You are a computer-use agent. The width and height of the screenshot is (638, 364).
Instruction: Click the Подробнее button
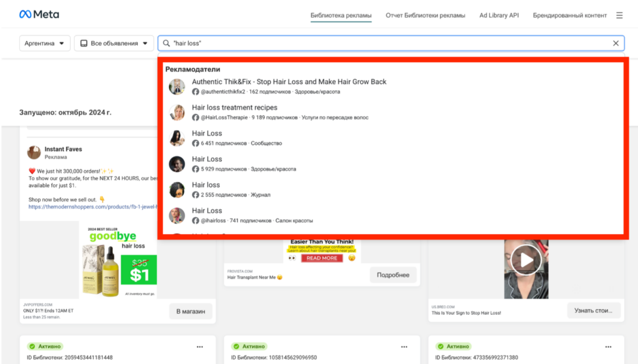[x=393, y=275]
